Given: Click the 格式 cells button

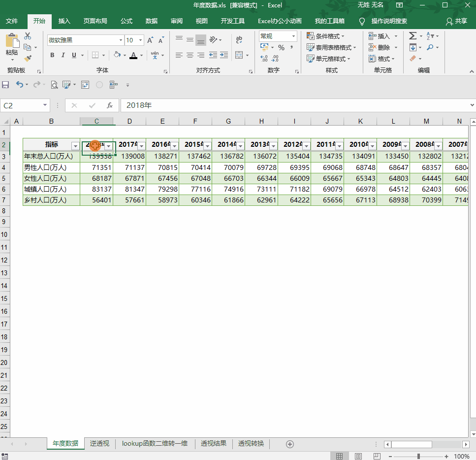Looking at the screenshot, I should [x=381, y=59].
